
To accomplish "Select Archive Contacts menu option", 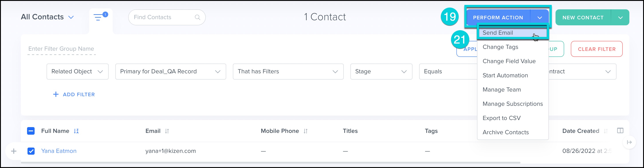I will (x=505, y=132).
